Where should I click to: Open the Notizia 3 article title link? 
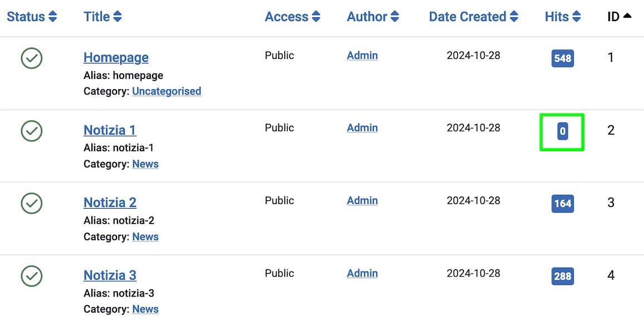110,275
